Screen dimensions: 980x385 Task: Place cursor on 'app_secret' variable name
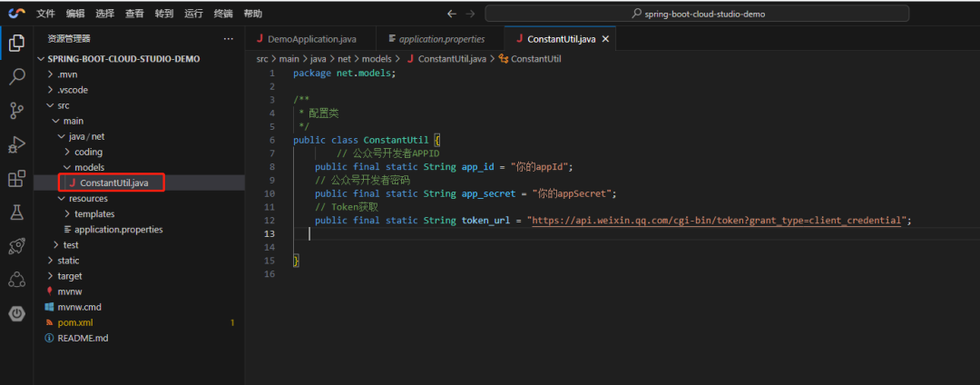(488, 193)
